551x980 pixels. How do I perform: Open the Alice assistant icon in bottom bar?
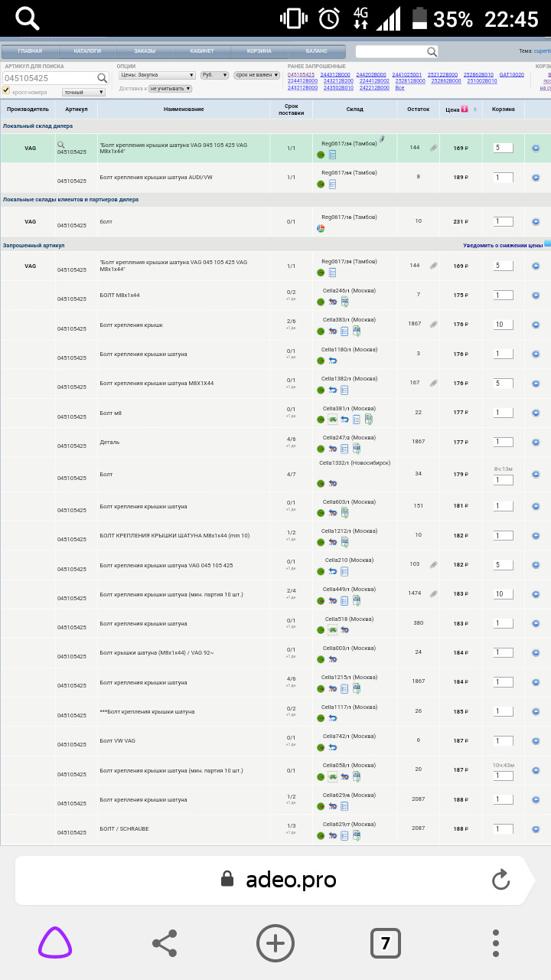(55, 943)
